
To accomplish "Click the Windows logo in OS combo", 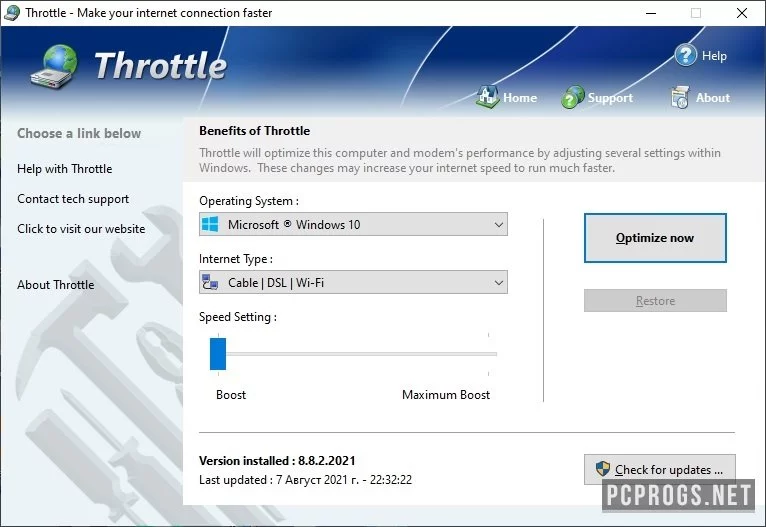I will 211,224.
